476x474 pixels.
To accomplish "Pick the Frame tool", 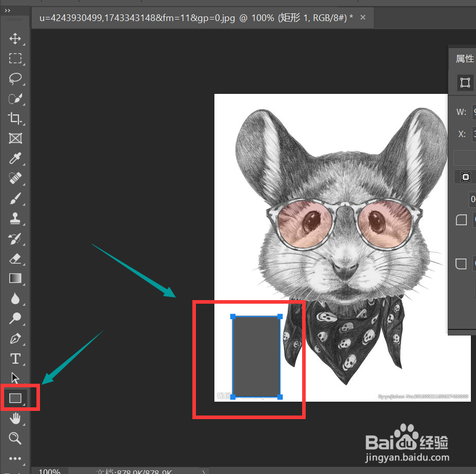I will [15, 138].
